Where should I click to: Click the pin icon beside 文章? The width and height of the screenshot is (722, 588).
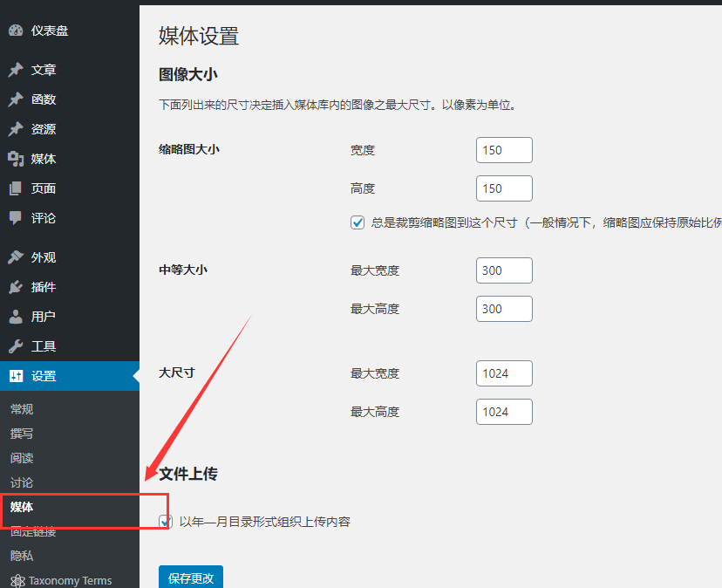(16, 70)
